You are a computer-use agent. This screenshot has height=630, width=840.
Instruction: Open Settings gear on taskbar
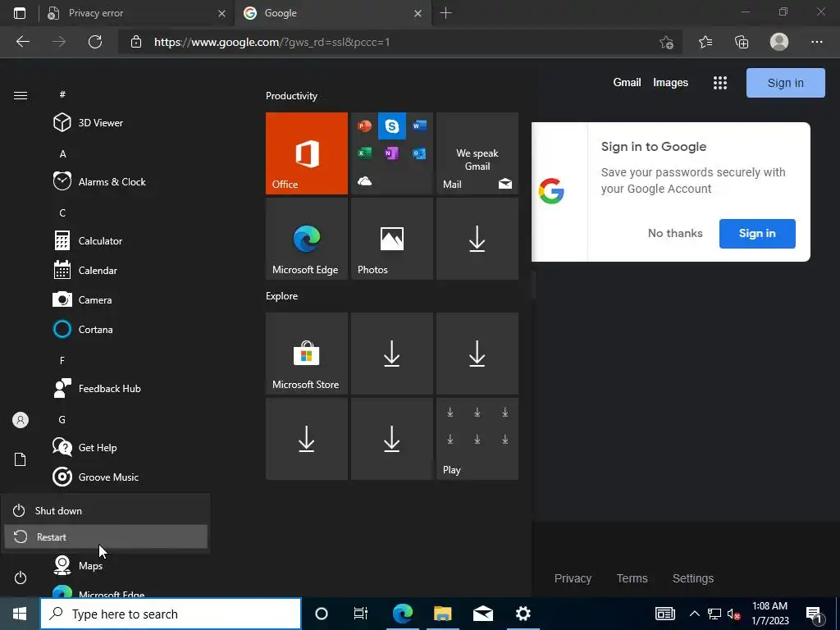[x=523, y=614]
